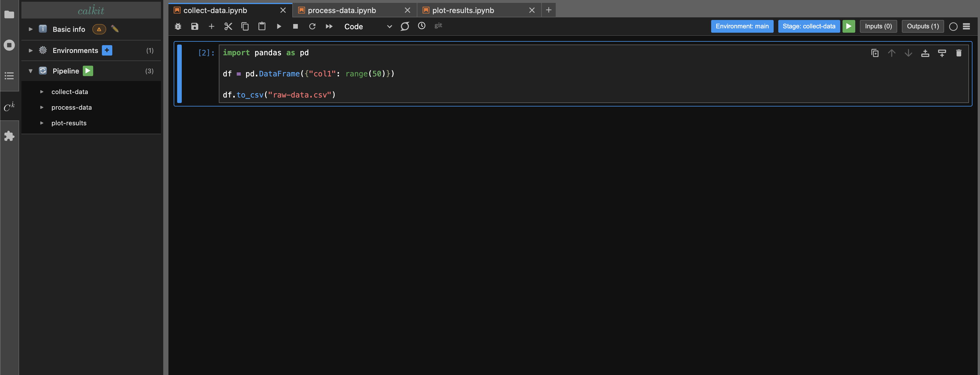The image size is (980, 375).
Task: Click the save notebook icon
Action: coord(194,26)
